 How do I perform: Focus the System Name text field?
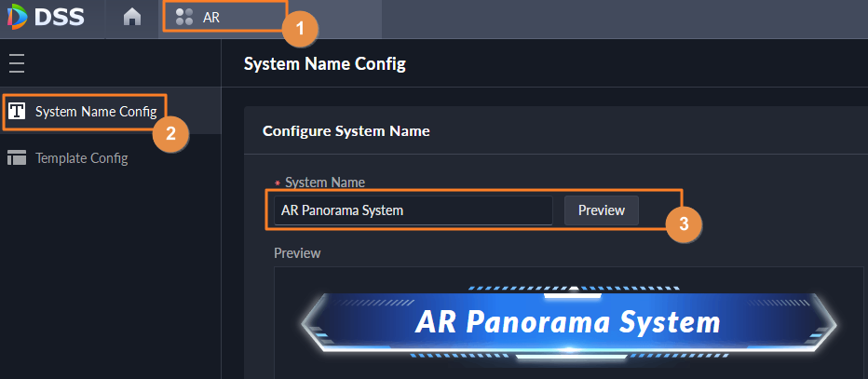coord(411,210)
